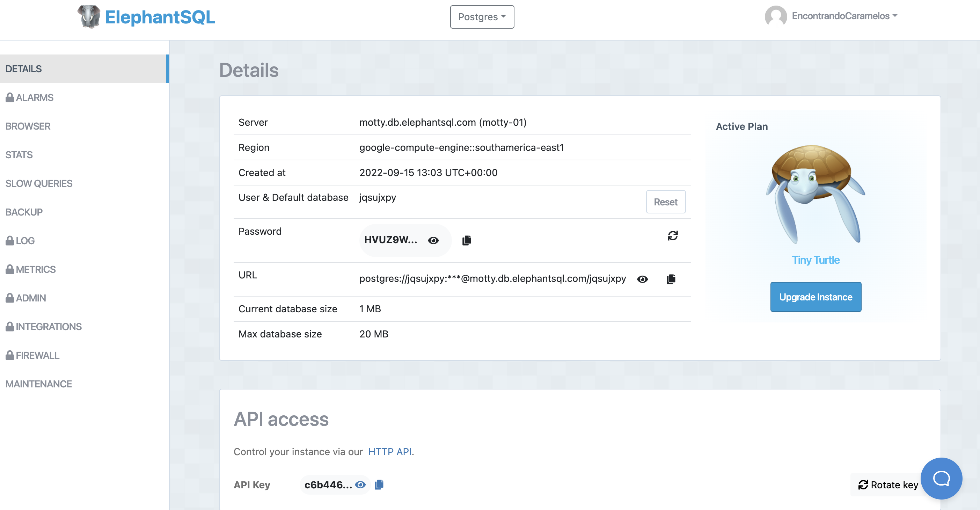Copy the password to clipboard
The image size is (980, 510).
click(x=466, y=240)
